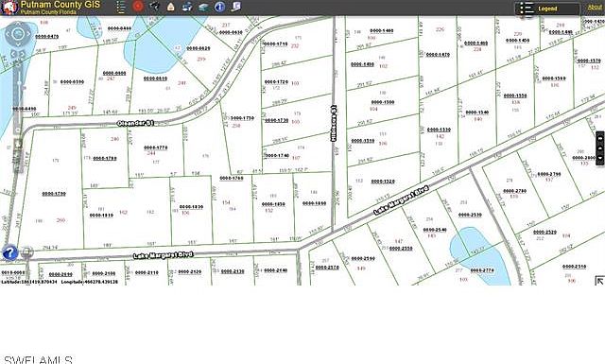
Task: Select parcel 0000-1550
Action: point(515,95)
